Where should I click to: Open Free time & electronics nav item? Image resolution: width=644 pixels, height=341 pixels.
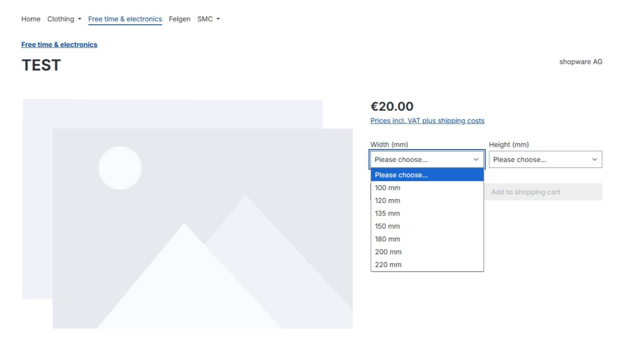[x=125, y=19]
